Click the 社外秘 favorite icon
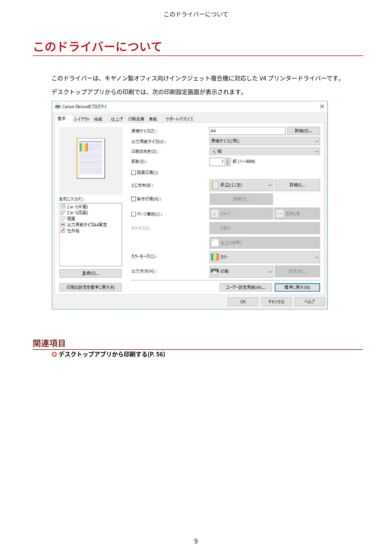Viewport: 392px width, 555px height. tap(63, 231)
